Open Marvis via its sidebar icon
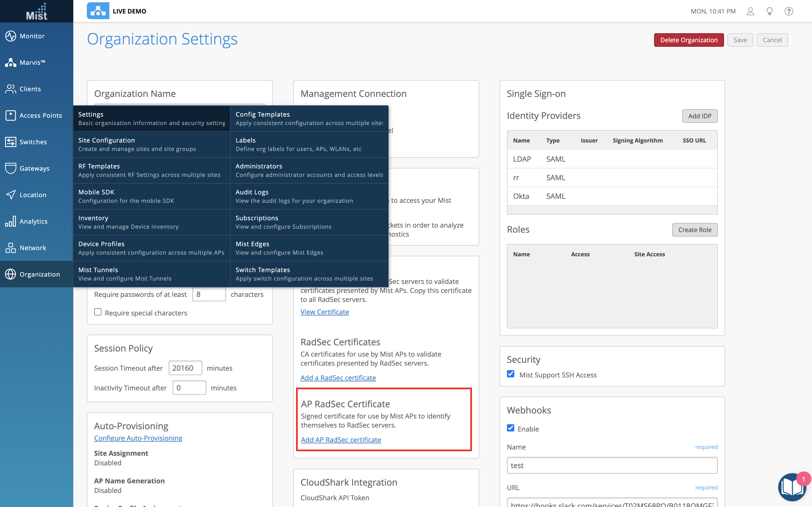812x507 pixels. click(x=10, y=62)
